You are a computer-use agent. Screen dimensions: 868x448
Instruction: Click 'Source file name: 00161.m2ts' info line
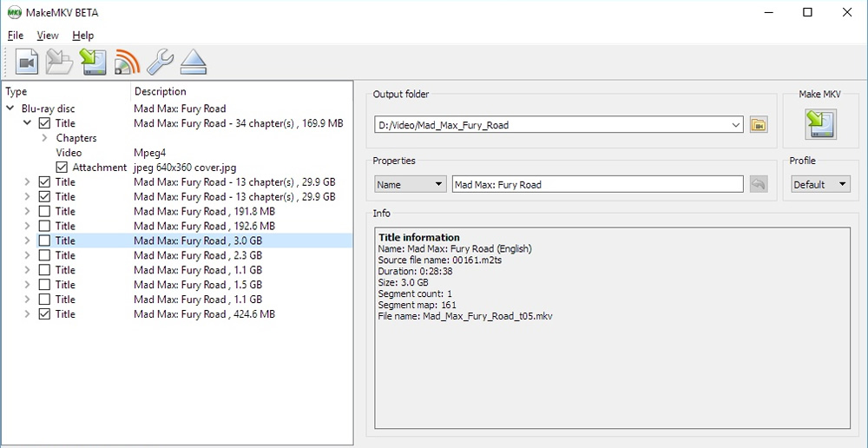click(x=439, y=260)
